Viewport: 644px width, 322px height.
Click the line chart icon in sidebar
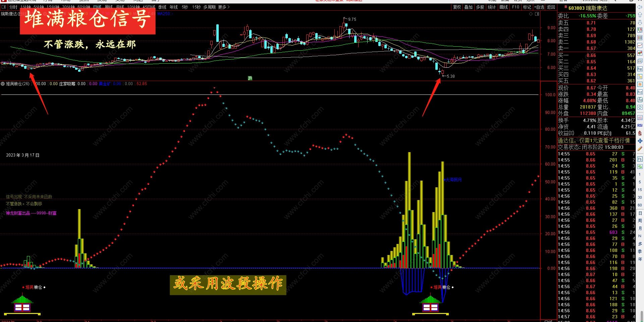pyautogui.click(x=640, y=45)
